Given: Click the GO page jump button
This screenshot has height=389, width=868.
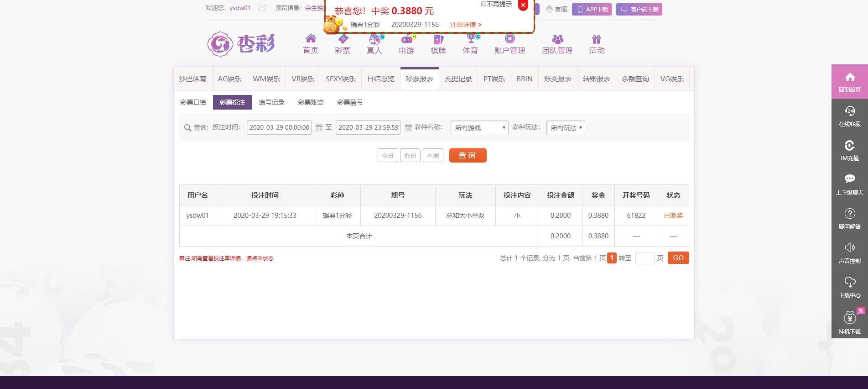Looking at the screenshot, I should click(678, 258).
